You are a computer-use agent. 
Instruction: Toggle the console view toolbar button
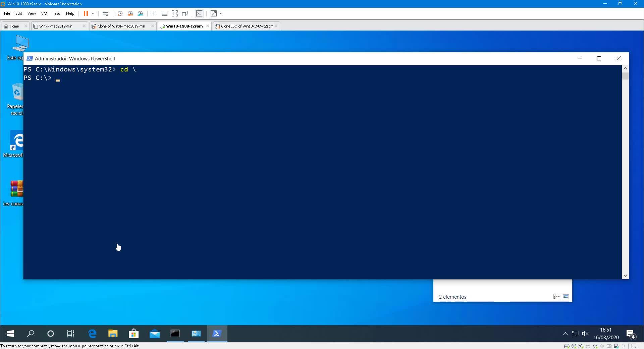pos(199,13)
